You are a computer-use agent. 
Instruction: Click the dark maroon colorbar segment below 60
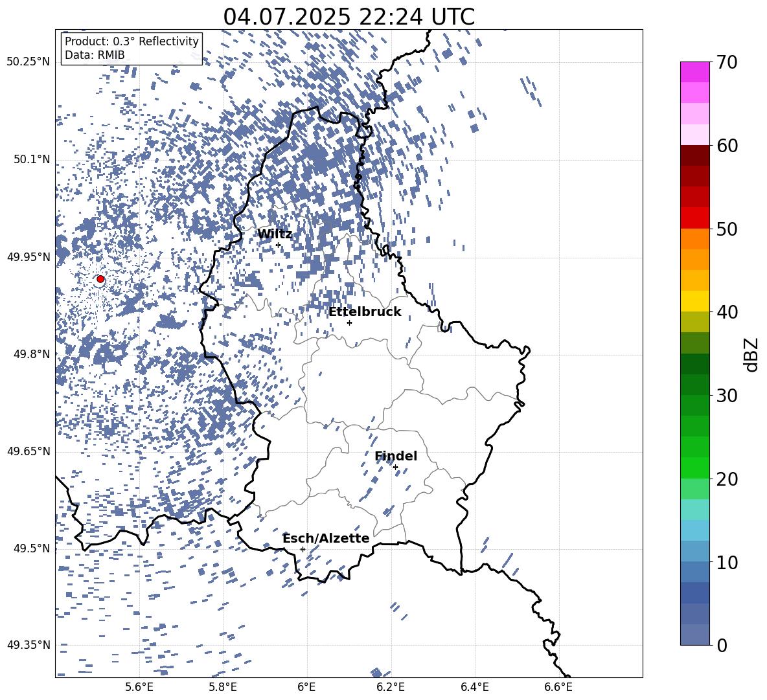coord(694,155)
